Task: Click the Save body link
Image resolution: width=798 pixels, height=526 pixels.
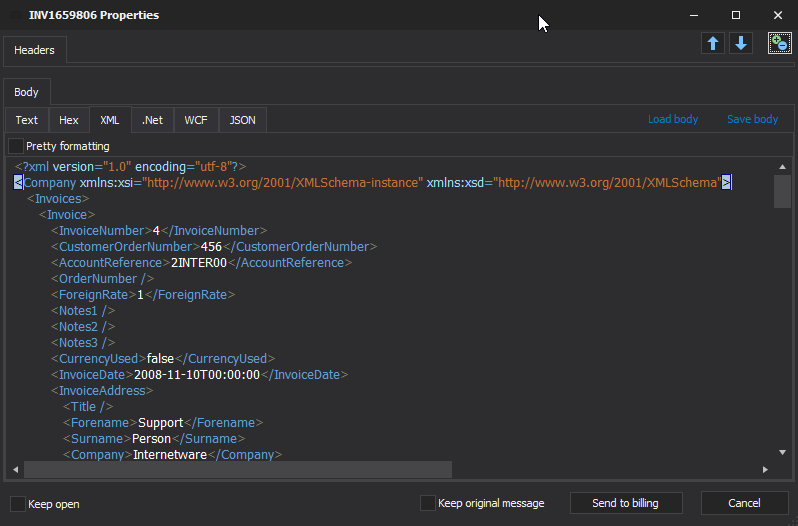Action: point(752,119)
